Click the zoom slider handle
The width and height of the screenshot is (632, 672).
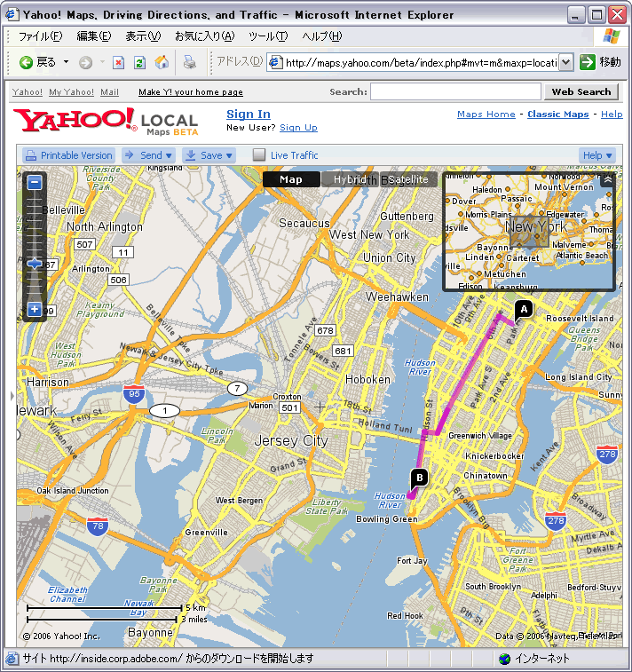35,263
